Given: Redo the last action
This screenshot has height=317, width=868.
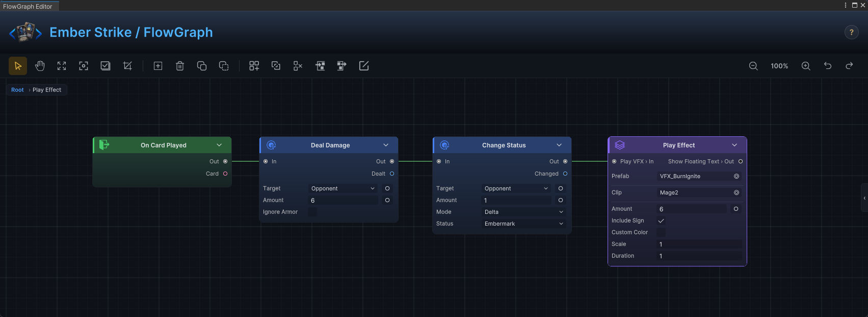Looking at the screenshot, I should 849,66.
